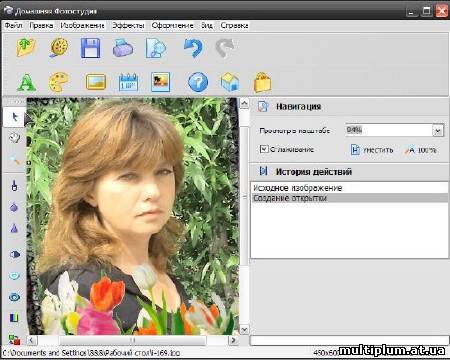
Task: Toggle the Сглаживание checkbox
Action: [264, 149]
